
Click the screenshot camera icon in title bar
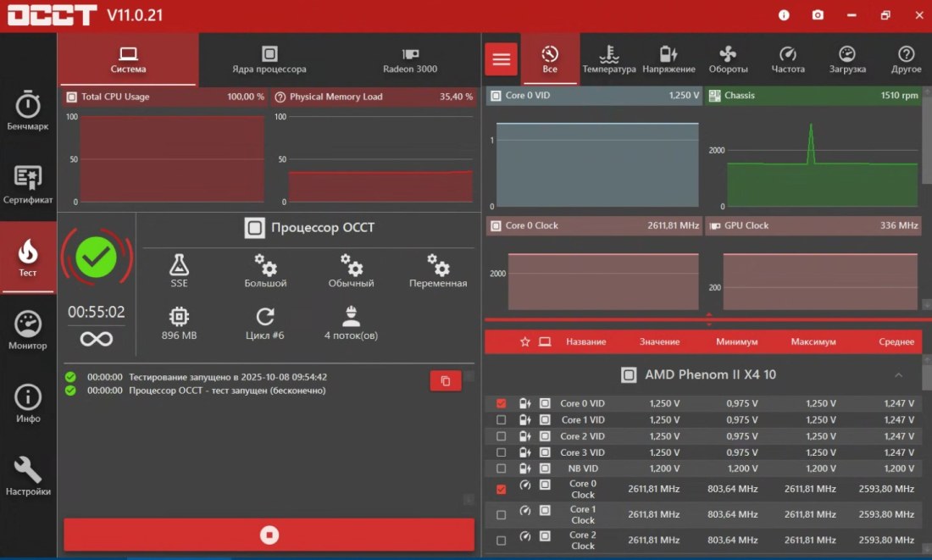817,15
